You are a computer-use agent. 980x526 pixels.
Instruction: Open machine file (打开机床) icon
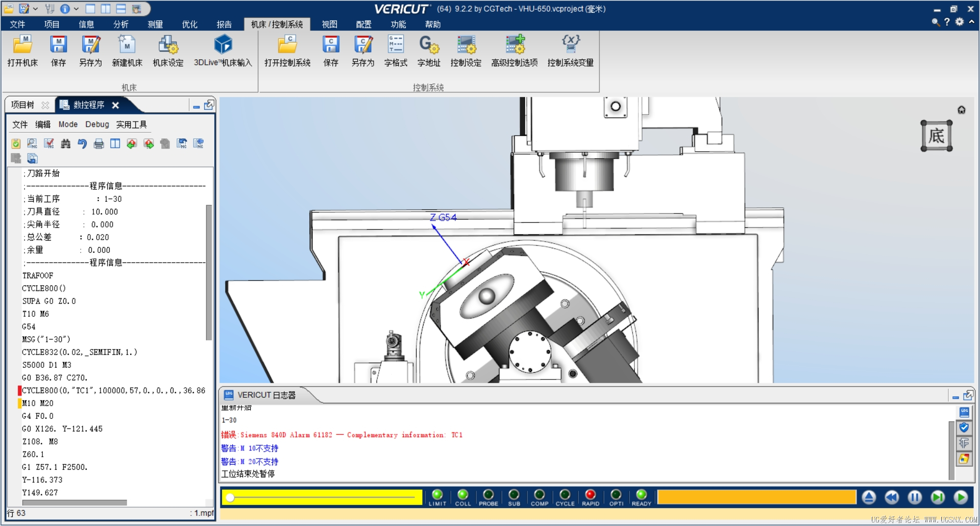tap(22, 51)
